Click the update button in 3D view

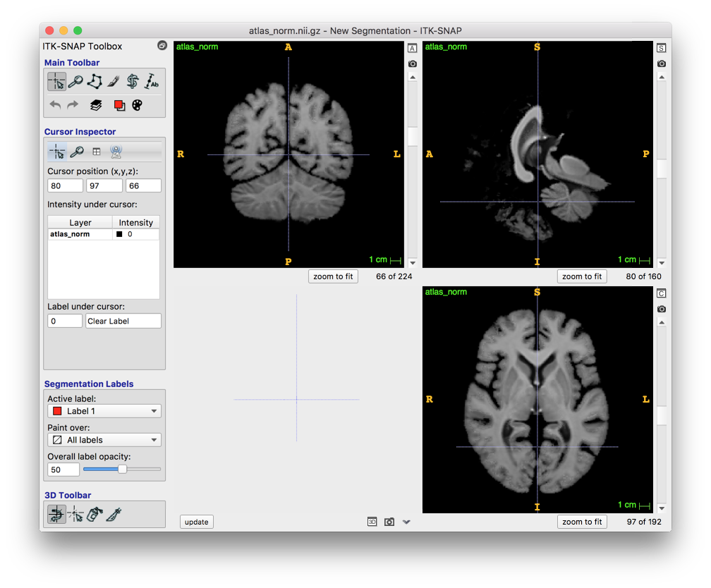197,522
